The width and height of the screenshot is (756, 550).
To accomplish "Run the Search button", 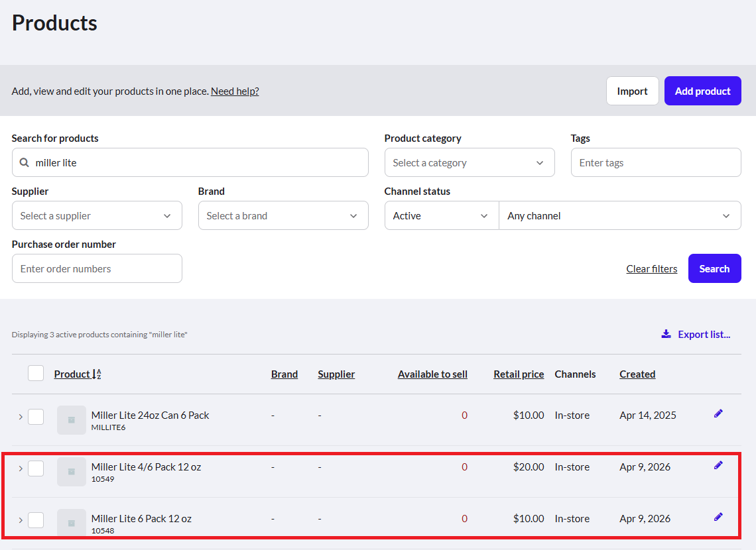I will (714, 269).
